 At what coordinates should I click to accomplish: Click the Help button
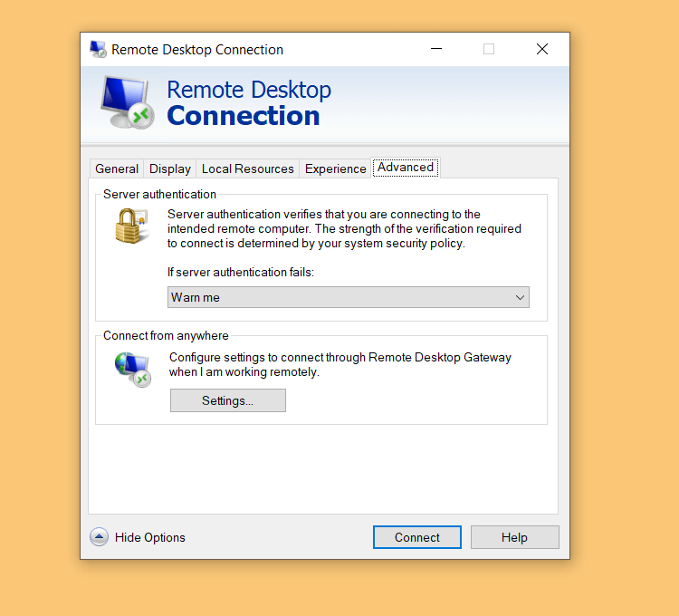tap(514, 537)
